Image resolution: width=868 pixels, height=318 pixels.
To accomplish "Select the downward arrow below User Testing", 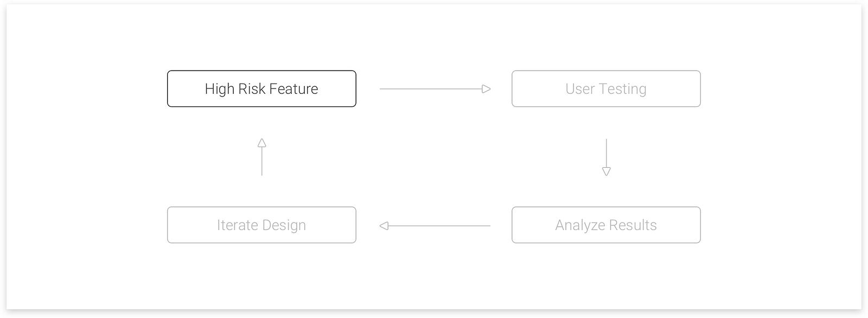I will point(606,157).
